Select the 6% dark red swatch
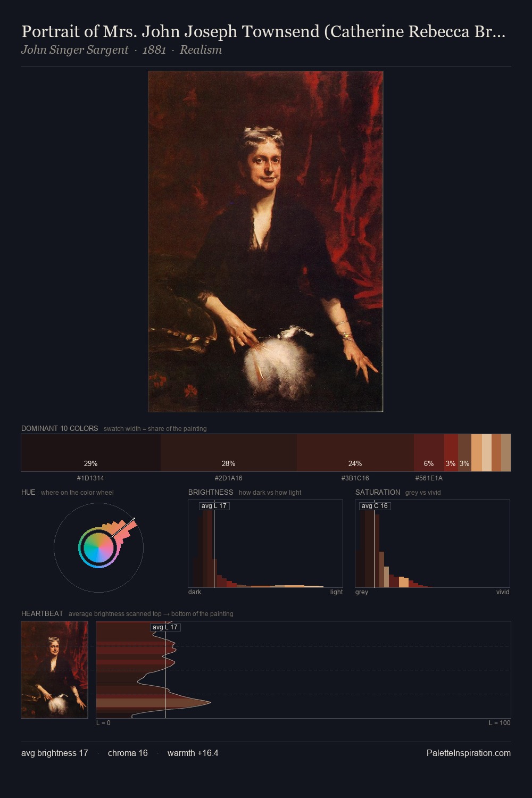 (x=429, y=453)
